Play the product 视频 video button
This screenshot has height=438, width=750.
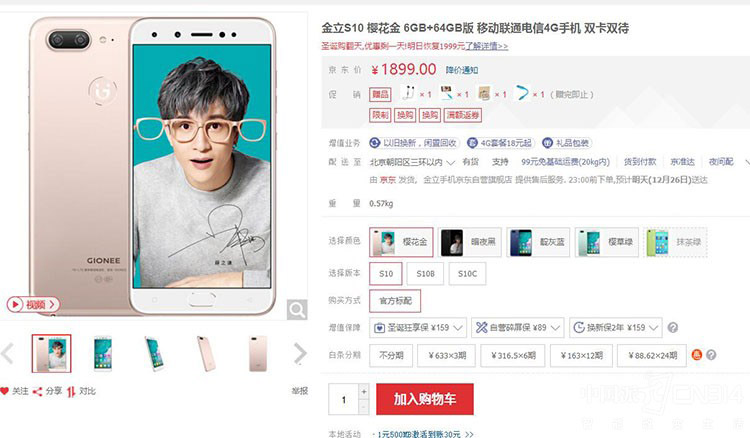point(33,304)
